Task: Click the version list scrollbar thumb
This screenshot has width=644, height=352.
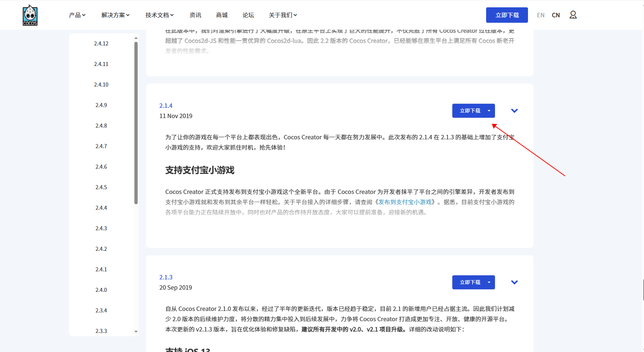Action: 136,123
